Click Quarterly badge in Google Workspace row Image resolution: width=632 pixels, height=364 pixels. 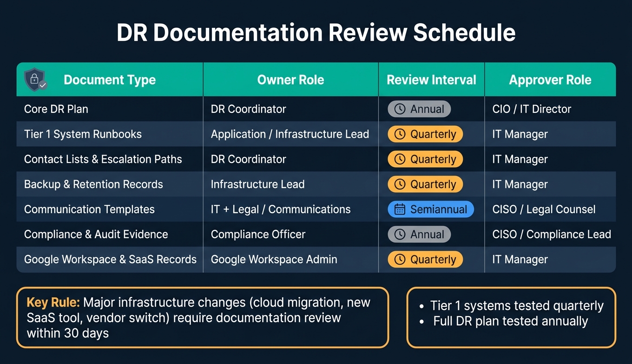pyautogui.click(x=426, y=260)
